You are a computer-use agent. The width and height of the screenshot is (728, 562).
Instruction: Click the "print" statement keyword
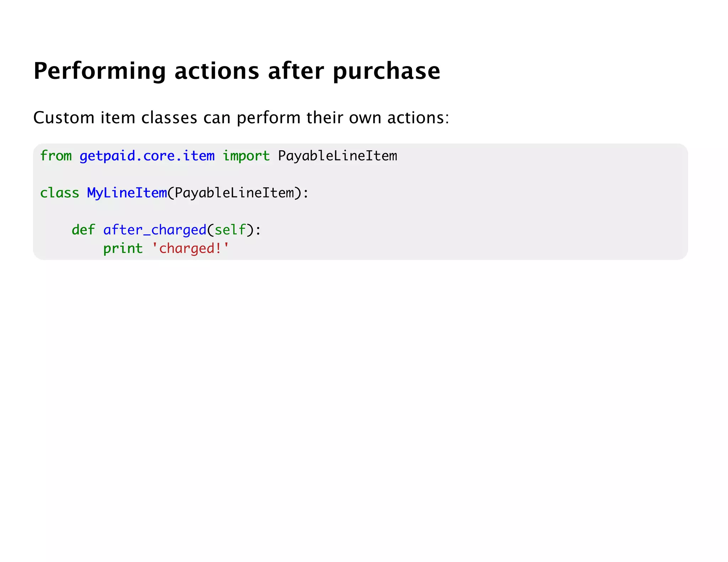click(123, 248)
